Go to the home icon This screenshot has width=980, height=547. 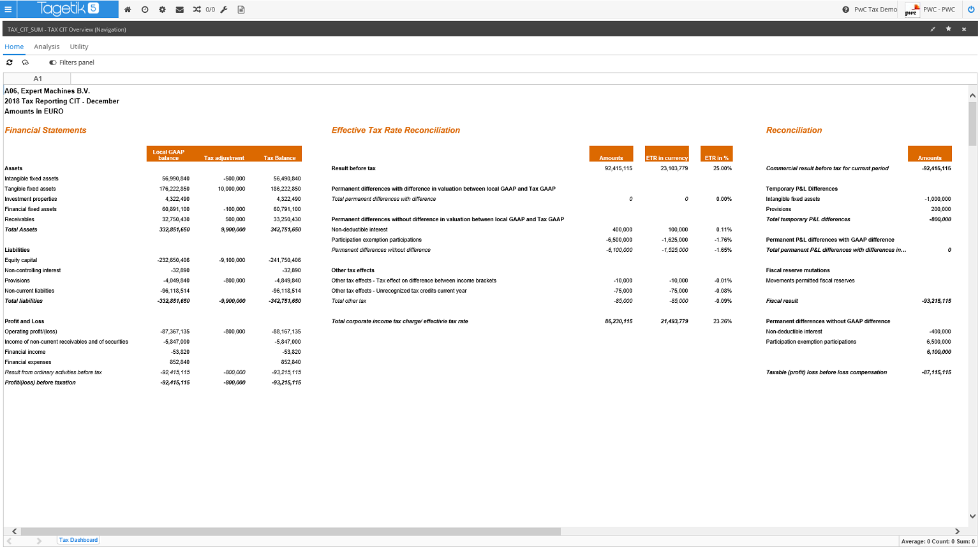click(128, 10)
